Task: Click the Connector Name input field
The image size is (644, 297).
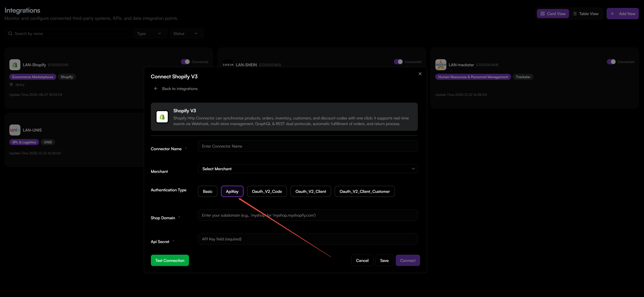Action: point(308,146)
